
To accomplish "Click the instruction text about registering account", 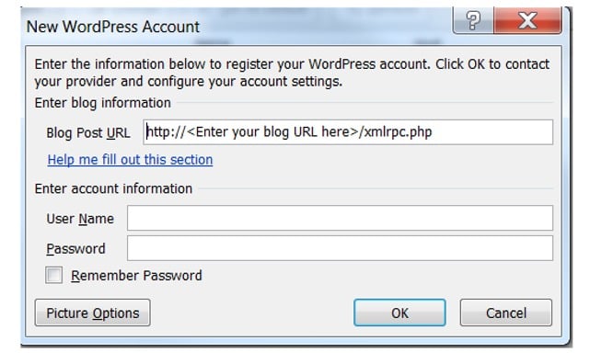I will coord(292,73).
